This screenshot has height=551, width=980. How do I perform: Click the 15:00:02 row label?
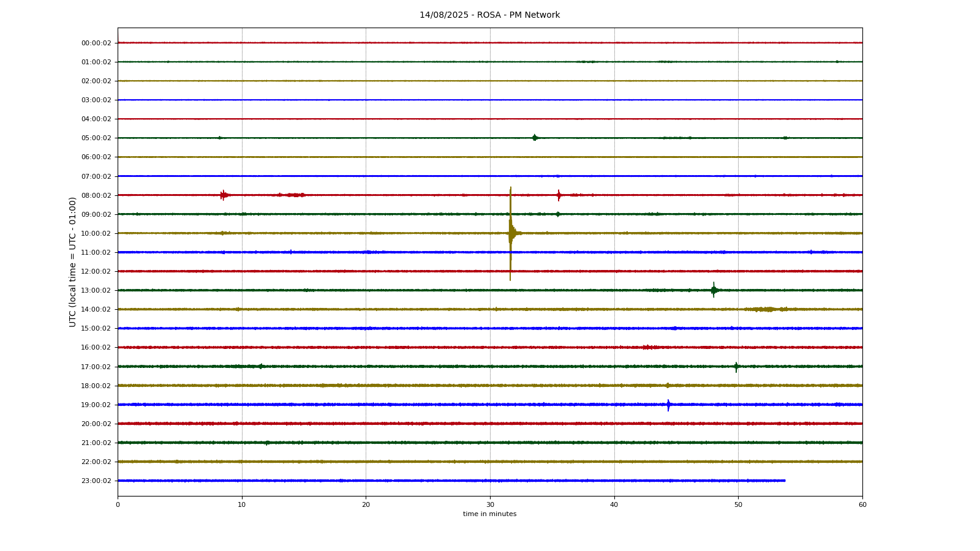96,328
